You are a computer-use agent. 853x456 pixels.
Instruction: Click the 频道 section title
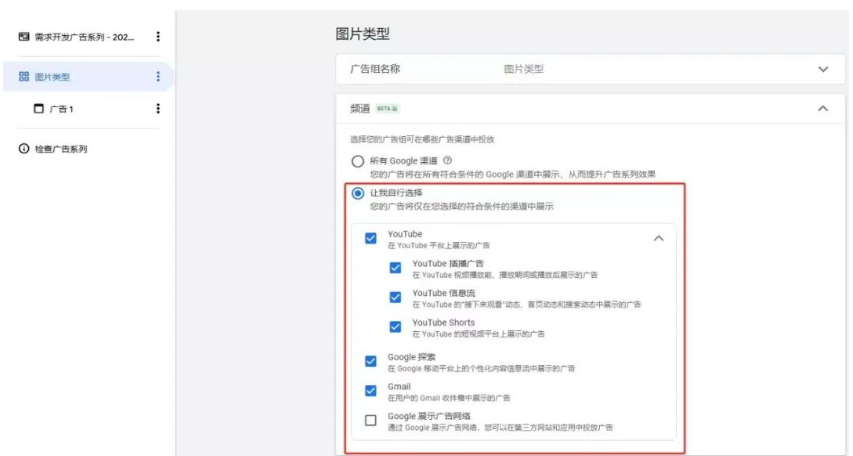[x=360, y=109]
